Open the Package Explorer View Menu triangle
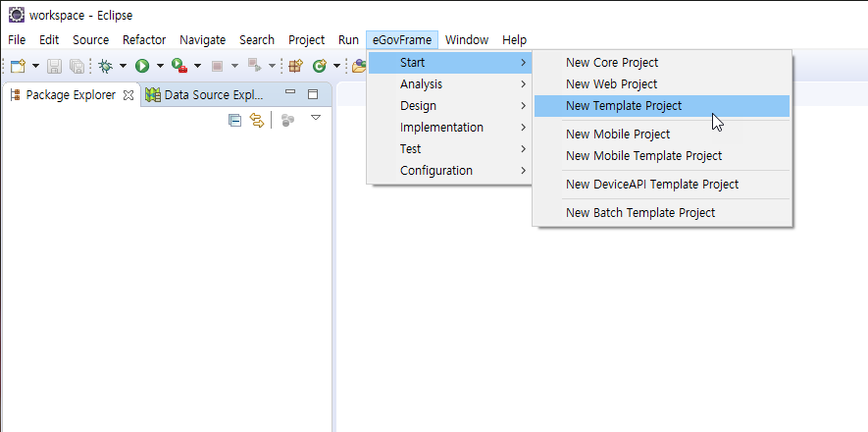Image resolution: width=868 pixels, height=432 pixels. pyautogui.click(x=316, y=118)
